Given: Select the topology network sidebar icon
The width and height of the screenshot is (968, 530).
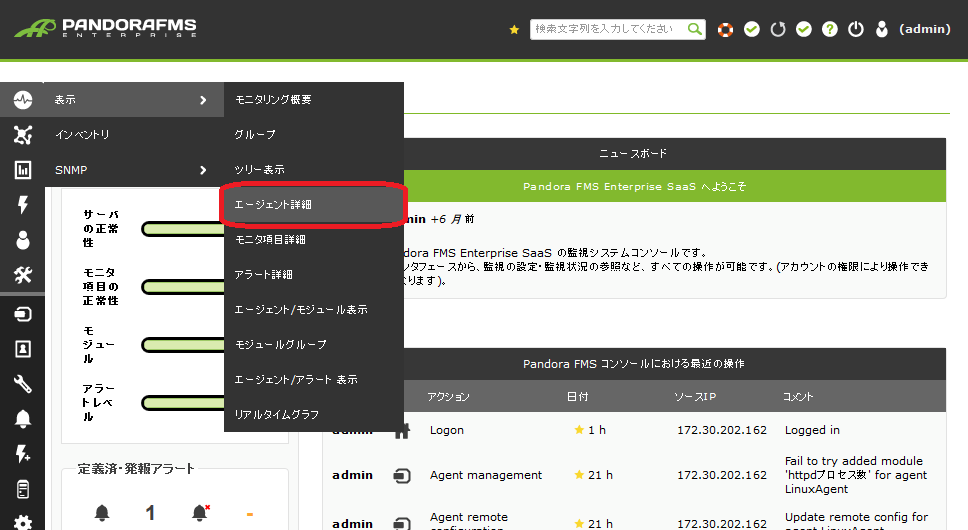Looking at the screenshot, I should pos(23,135).
